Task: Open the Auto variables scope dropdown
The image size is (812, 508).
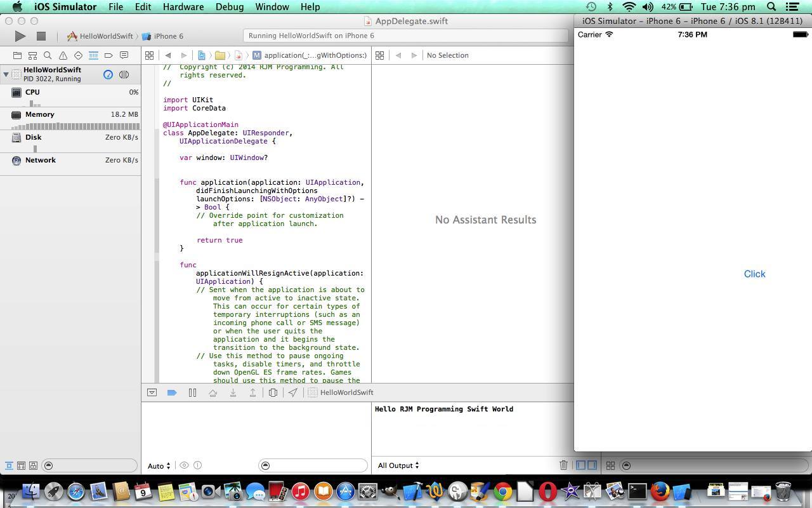Action: [159, 466]
